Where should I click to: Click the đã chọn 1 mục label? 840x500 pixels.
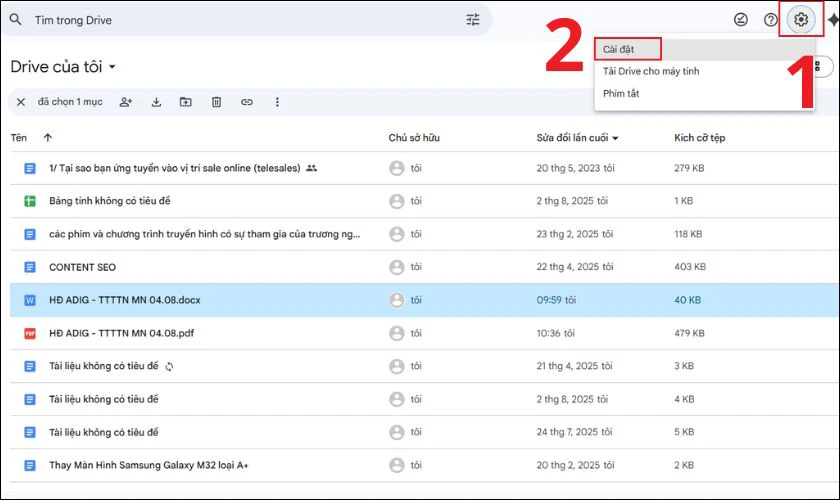70,102
